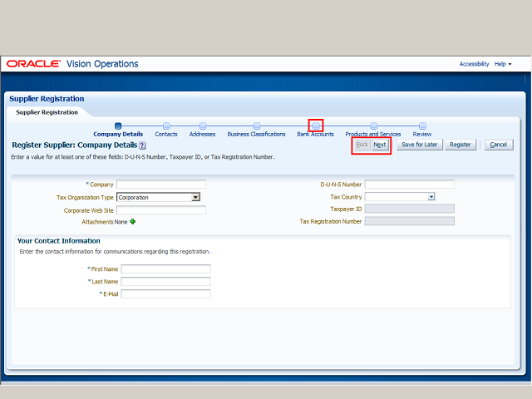Go to the Contacts step label
The width and height of the screenshot is (532, 399).
click(166, 134)
